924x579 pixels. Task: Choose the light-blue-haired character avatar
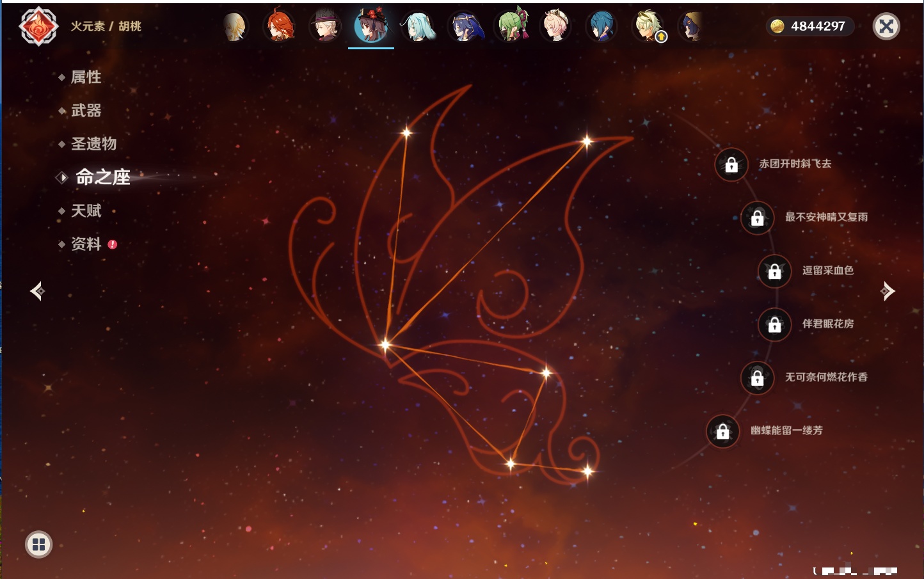point(417,27)
